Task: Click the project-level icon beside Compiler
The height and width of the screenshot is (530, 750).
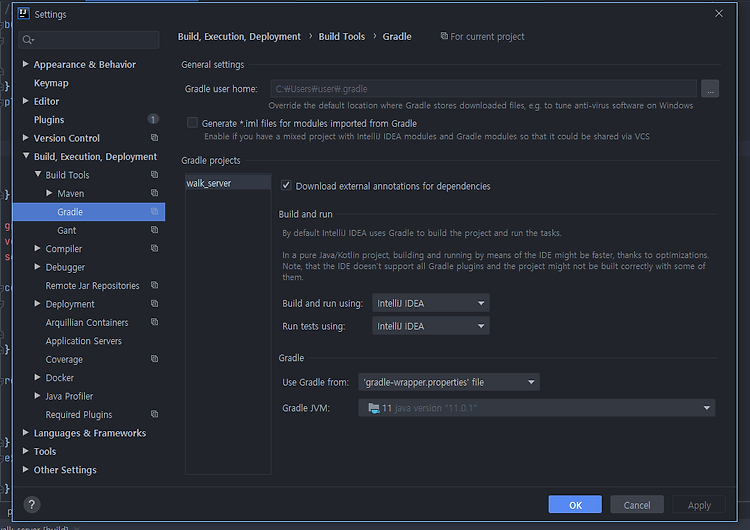Action: (154, 248)
